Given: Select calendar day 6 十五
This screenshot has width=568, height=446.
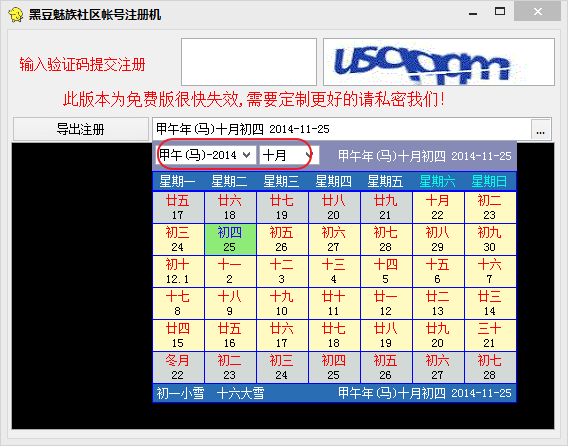Looking at the screenshot, I should pos(438,271).
